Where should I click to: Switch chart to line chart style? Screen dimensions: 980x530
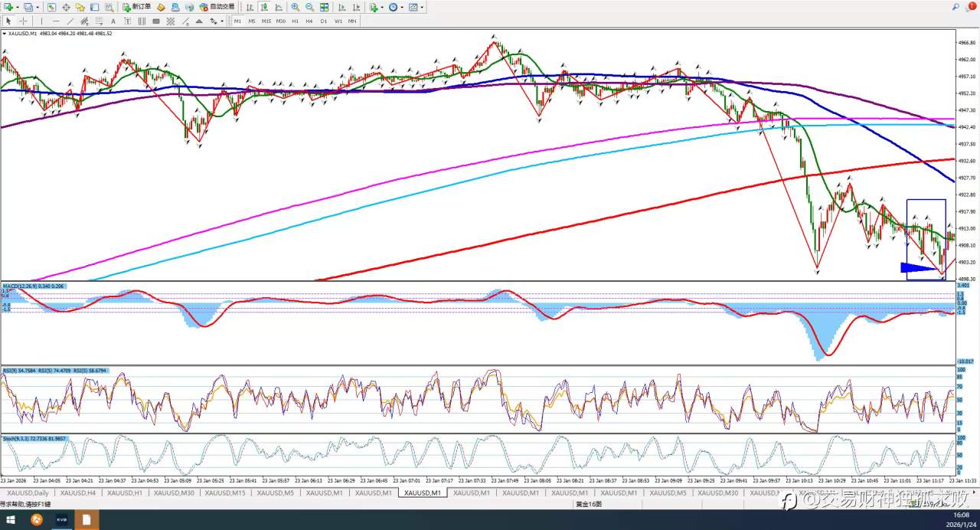click(279, 7)
